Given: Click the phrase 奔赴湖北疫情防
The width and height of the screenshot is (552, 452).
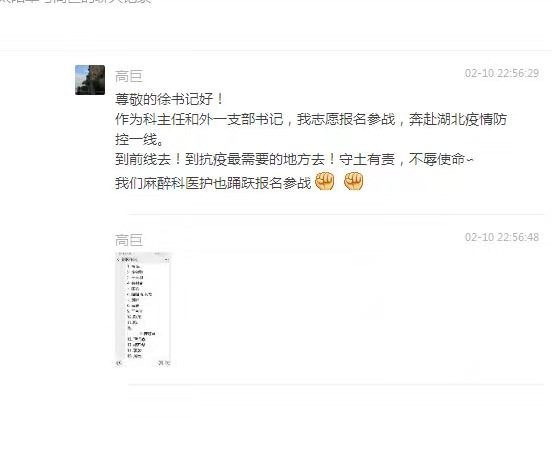Looking at the screenshot, I should click(x=458, y=119).
